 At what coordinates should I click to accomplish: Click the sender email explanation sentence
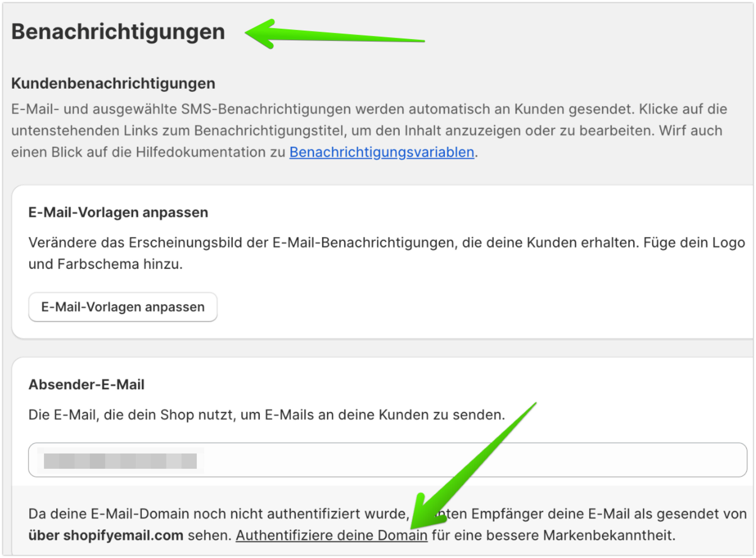[266, 415]
